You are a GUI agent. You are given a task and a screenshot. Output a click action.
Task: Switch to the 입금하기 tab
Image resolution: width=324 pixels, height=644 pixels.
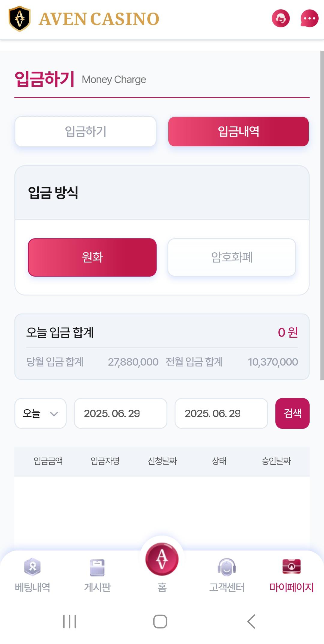point(85,132)
